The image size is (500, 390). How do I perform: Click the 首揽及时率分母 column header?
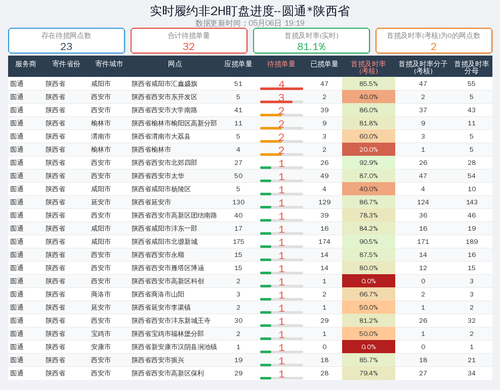[x=471, y=67]
